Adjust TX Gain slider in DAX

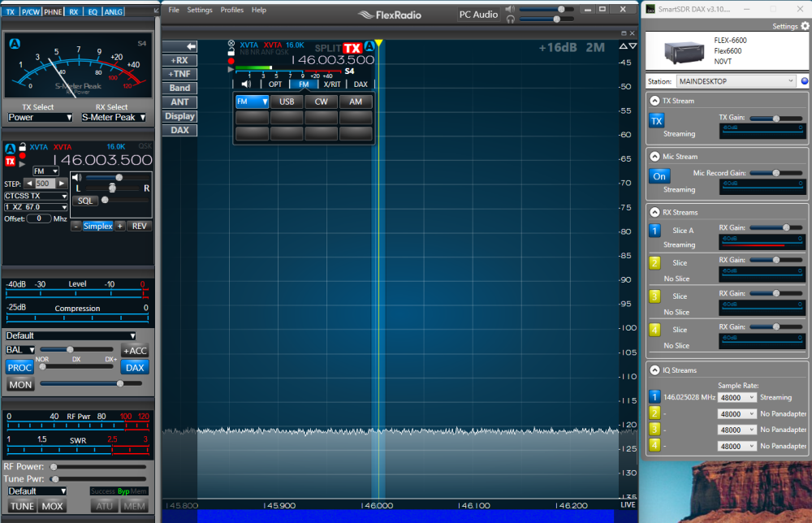click(775, 119)
